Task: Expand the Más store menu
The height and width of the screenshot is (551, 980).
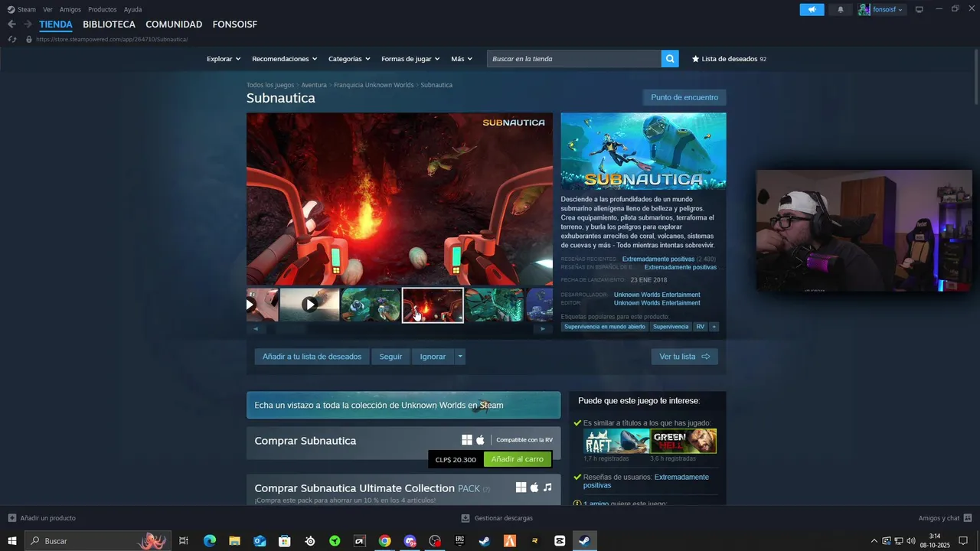Action: click(x=462, y=59)
